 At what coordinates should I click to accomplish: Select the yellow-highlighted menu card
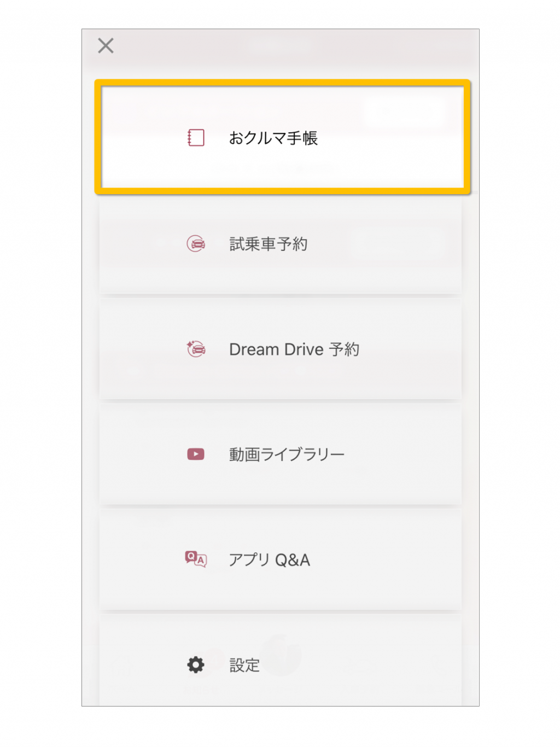tap(282, 137)
